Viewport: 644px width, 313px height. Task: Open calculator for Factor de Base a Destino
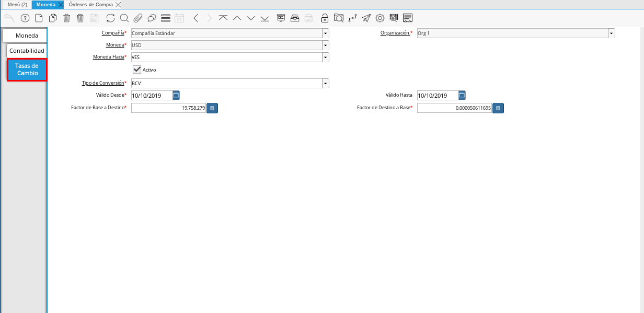(x=212, y=108)
